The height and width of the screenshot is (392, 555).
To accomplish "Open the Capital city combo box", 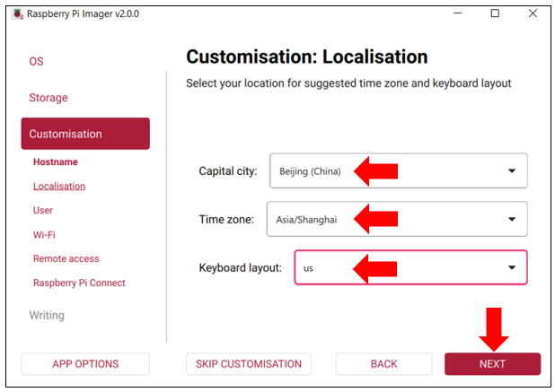I will click(x=399, y=170).
